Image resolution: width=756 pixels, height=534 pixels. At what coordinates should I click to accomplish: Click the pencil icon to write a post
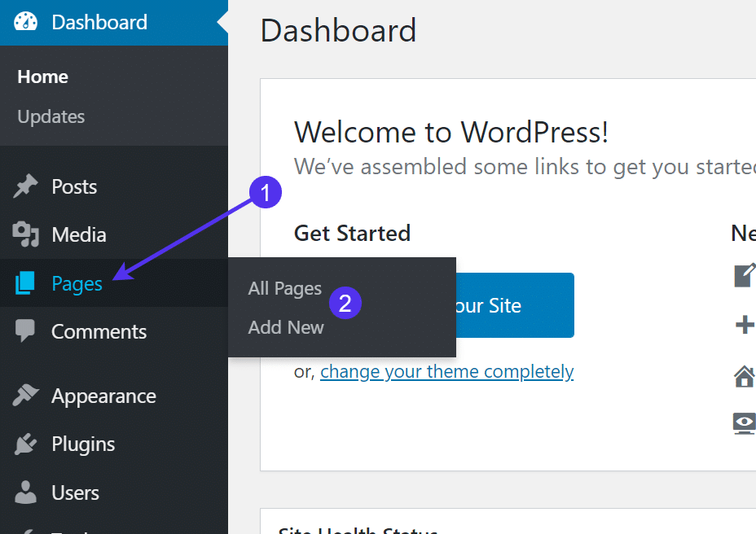click(x=743, y=275)
